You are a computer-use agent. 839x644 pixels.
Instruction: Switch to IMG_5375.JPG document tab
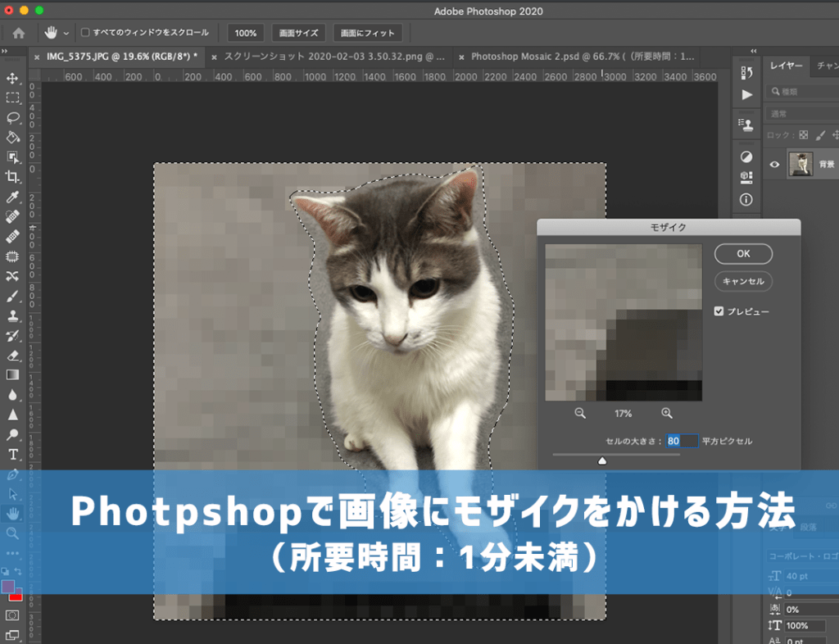coord(122,57)
